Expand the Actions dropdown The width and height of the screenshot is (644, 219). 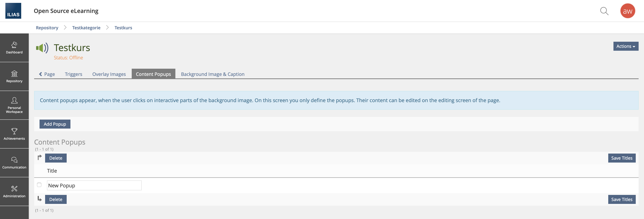[x=625, y=46]
